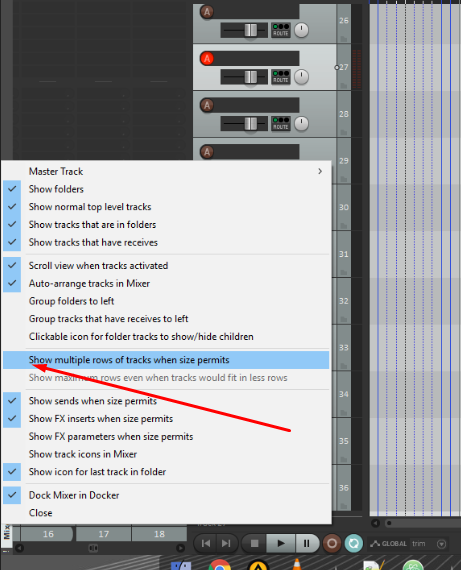Uncheck Show FX inserts when size permits

click(166, 419)
